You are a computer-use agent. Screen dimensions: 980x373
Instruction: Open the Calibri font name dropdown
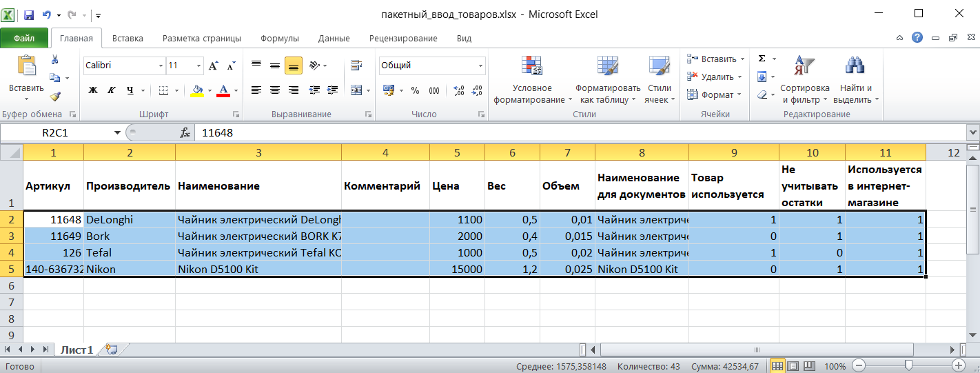tap(161, 65)
